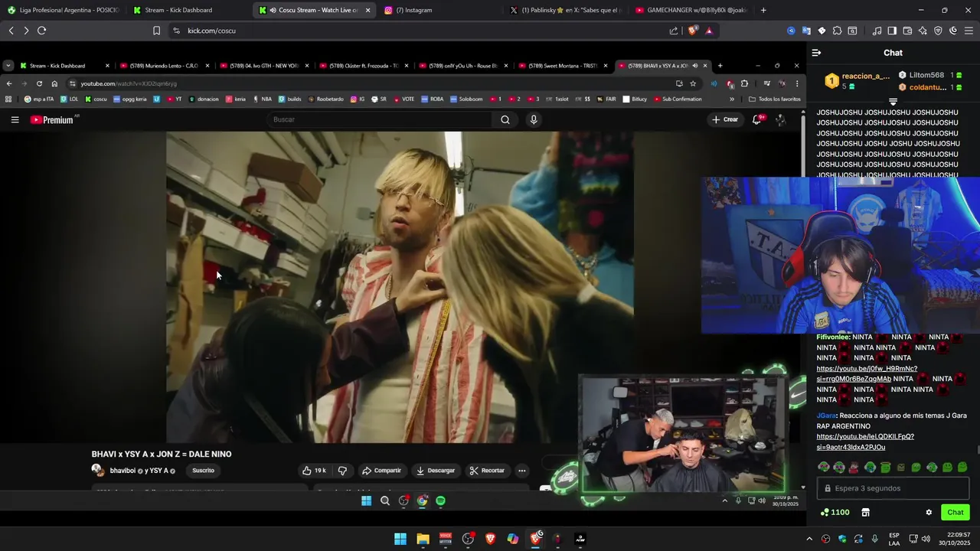Open the bhaviboi channel name link

(122, 471)
